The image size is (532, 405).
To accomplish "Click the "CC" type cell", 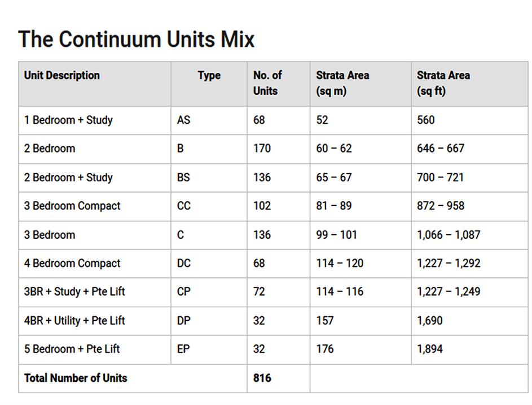I will point(184,206).
